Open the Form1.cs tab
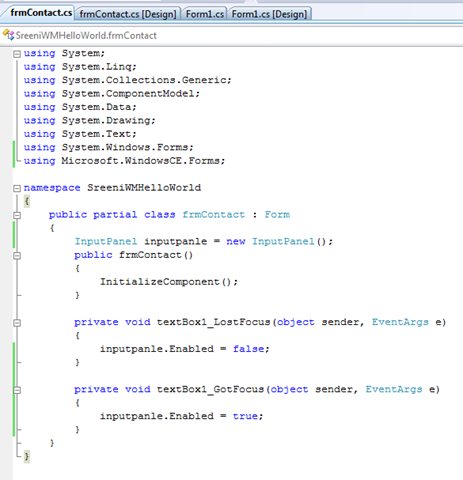Viewport: 463px width, 480px height. click(204, 14)
